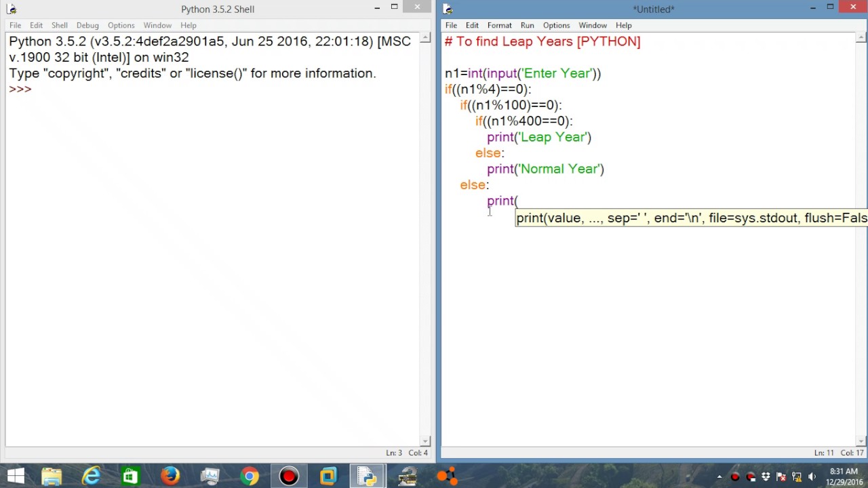The width and height of the screenshot is (868, 488).
Task: Open the green Store app on taskbar
Action: click(x=130, y=476)
